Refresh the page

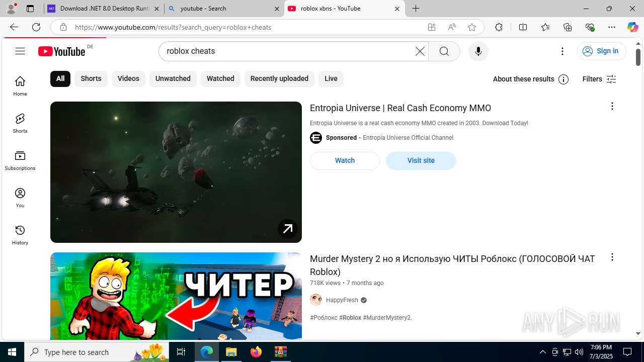pos(36,27)
